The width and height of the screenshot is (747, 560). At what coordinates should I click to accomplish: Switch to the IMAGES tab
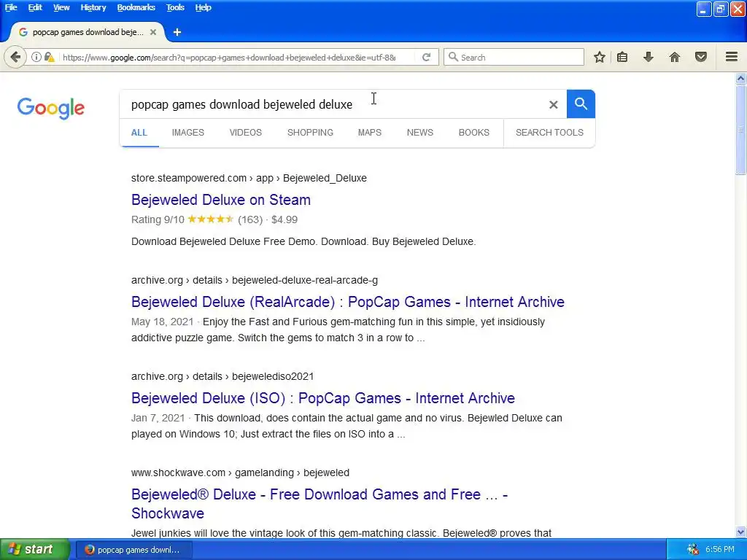[188, 133]
